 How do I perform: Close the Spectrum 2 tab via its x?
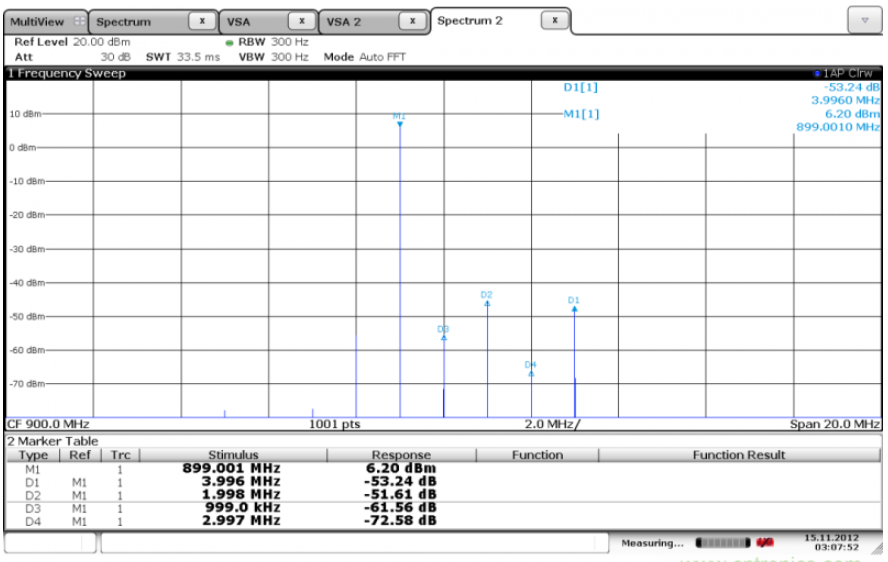click(x=555, y=20)
